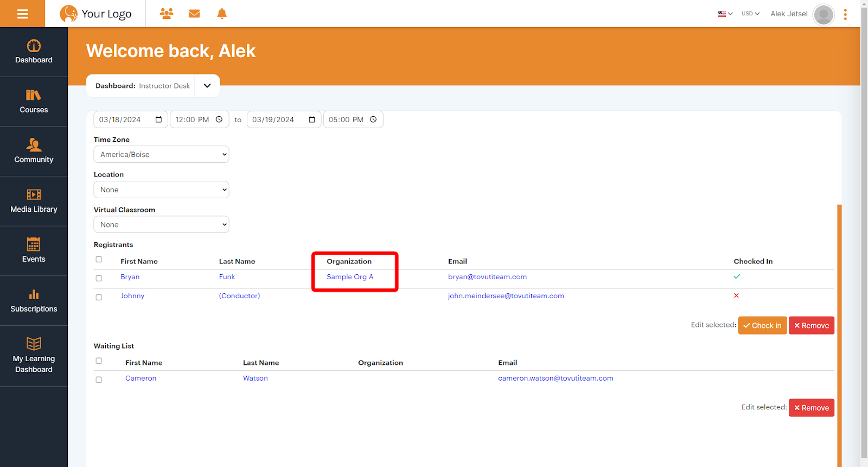The width and height of the screenshot is (868, 467).
Task: Open (Conductor) last name link
Action: coord(239,296)
